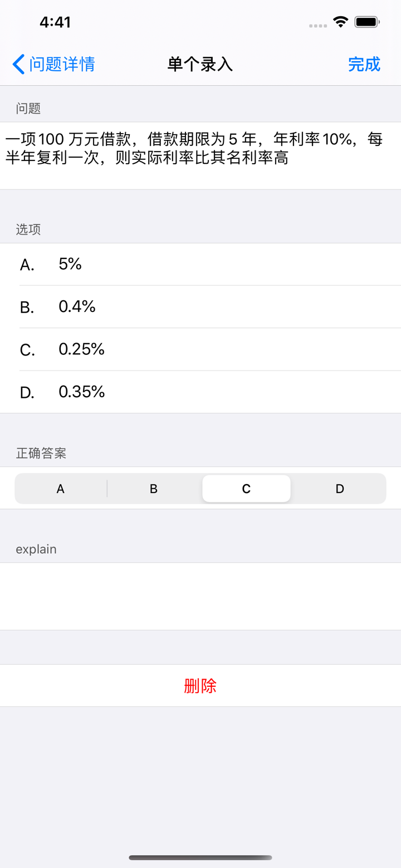The image size is (401, 868).
Task: Tap the home indicator at screen bottom
Action: click(x=200, y=858)
